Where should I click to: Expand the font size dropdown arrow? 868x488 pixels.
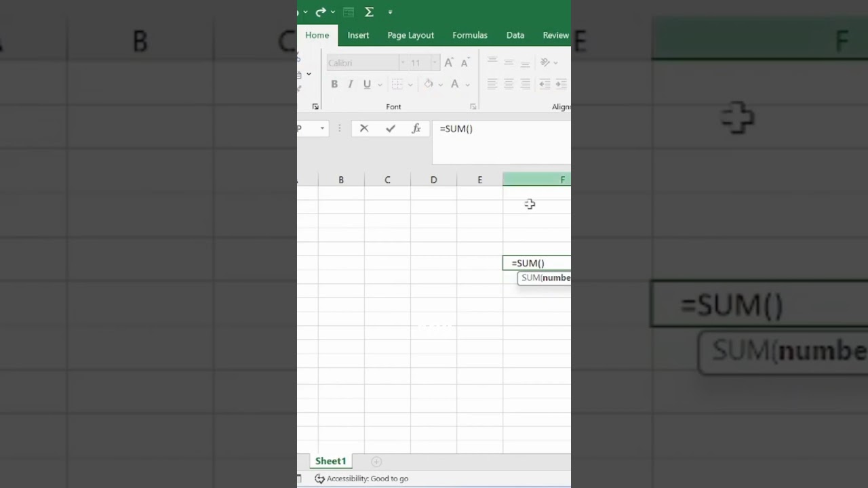435,63
